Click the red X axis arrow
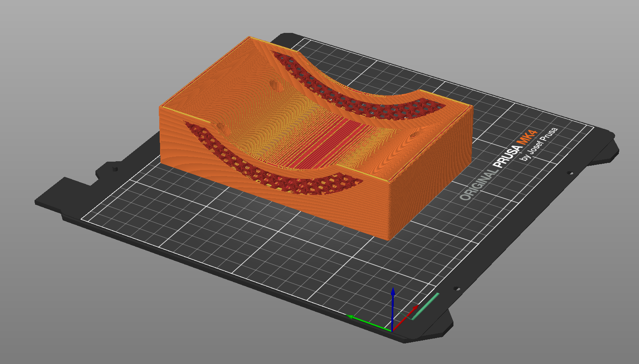This screenshot has height=364, width=639. pos(406,318)
